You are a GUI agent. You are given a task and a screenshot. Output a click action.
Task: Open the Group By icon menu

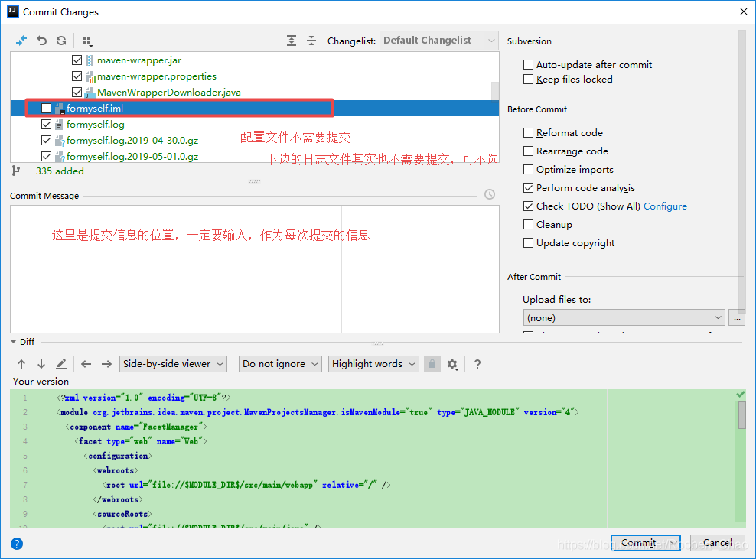[86, 41]
